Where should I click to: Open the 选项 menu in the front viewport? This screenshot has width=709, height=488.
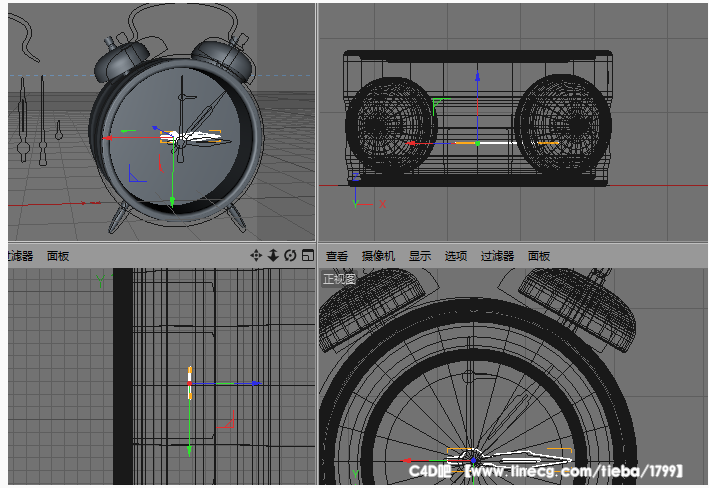[456, 256]
